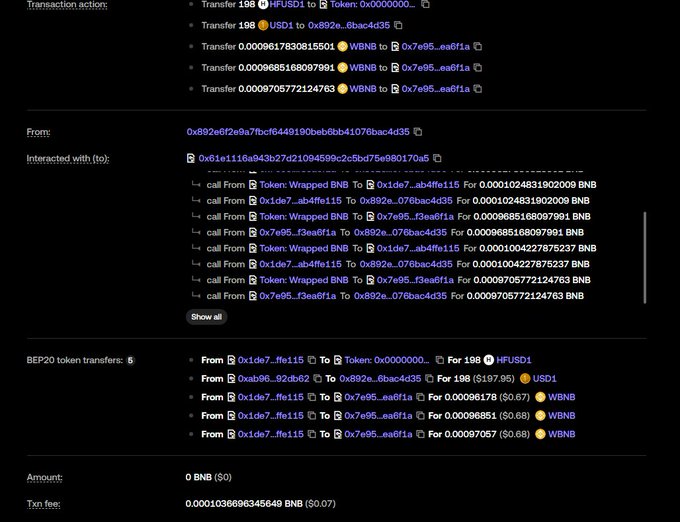Open 0x7e95…ea6f1a recipient in 0.00096178 WBNB transfer
The width and height of the screenshot is (680, 522).
[x=378, y=397]
